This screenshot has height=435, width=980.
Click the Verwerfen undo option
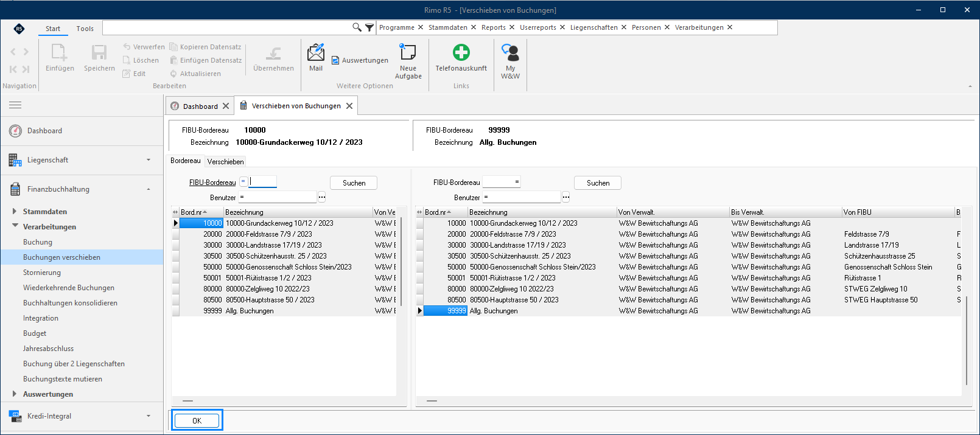click(x=144, y=47)
